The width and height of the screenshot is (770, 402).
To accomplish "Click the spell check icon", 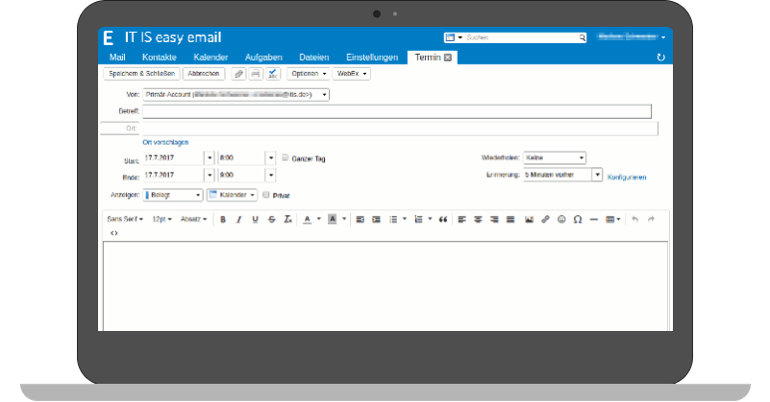I will point(272,74).
